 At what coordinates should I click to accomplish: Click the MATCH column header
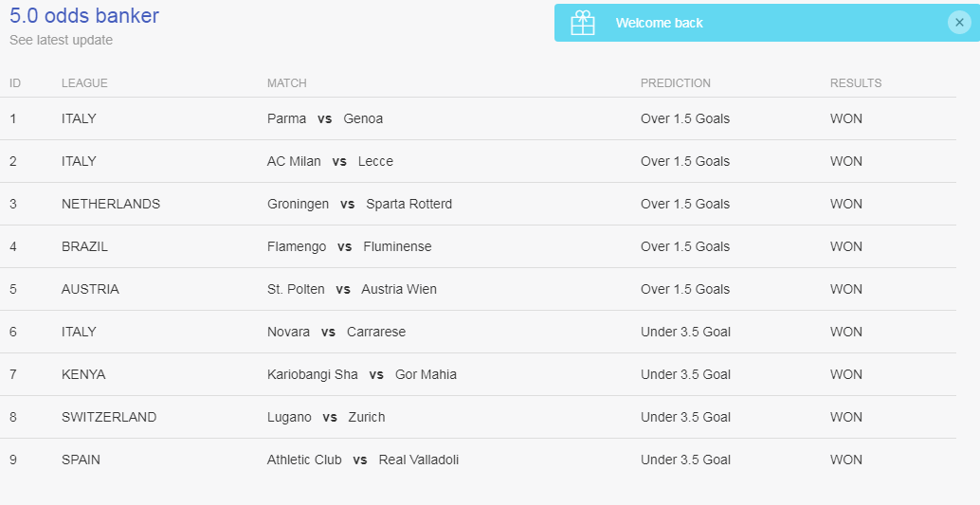[x=287, y=83]
